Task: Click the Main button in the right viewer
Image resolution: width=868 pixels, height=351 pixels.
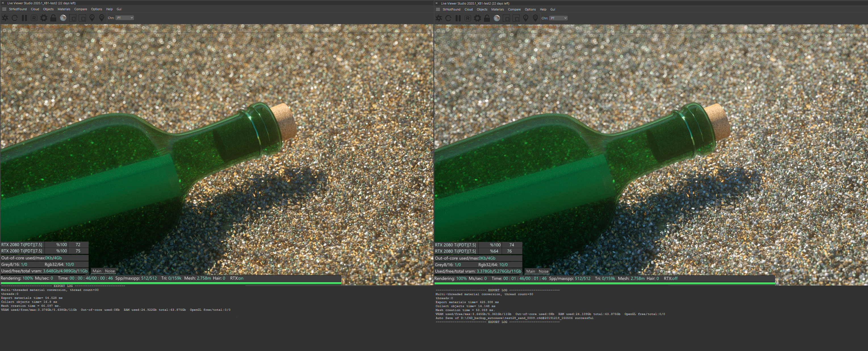Action: 531,271
